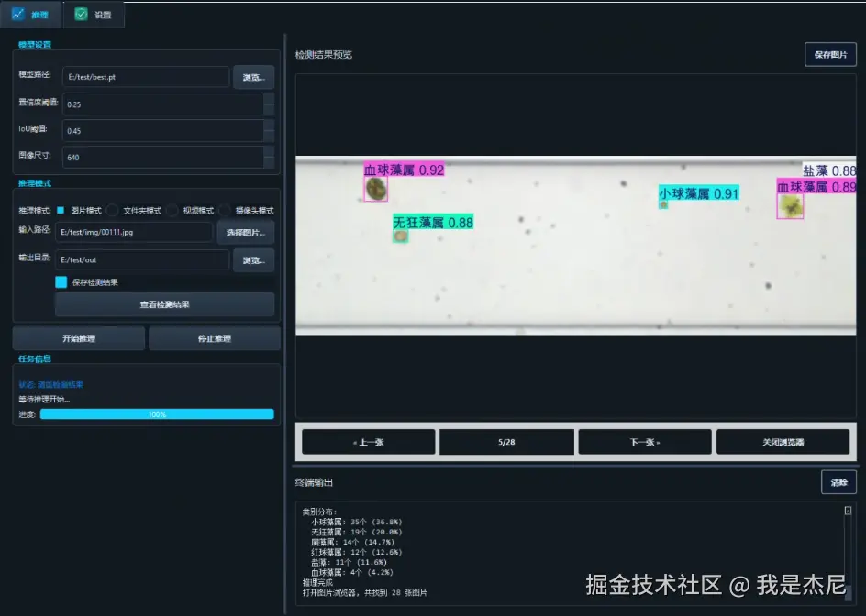Viewport: 866px width, 616px height.
Task: Advance to next image with 下一张
Action: click(644, 441)
